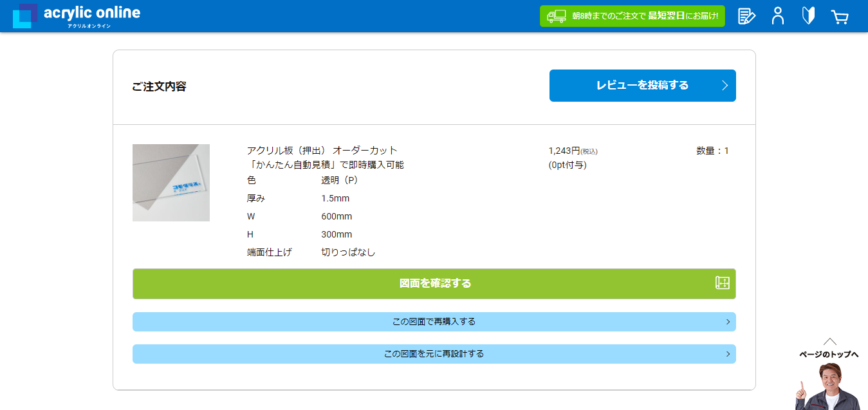This screenshot has height=410, width=868.
Task: Click the up arrow above ページのトップへ
Action: (829, 341)
